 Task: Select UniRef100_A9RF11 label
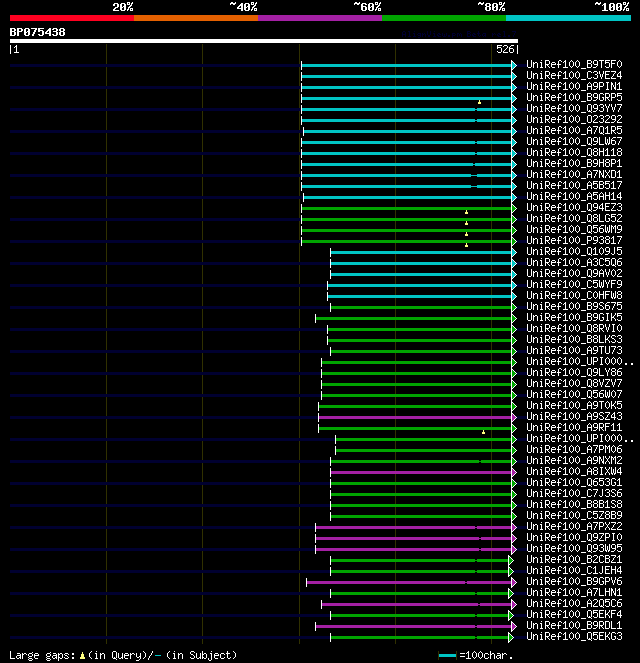click(x=574, y=427)
